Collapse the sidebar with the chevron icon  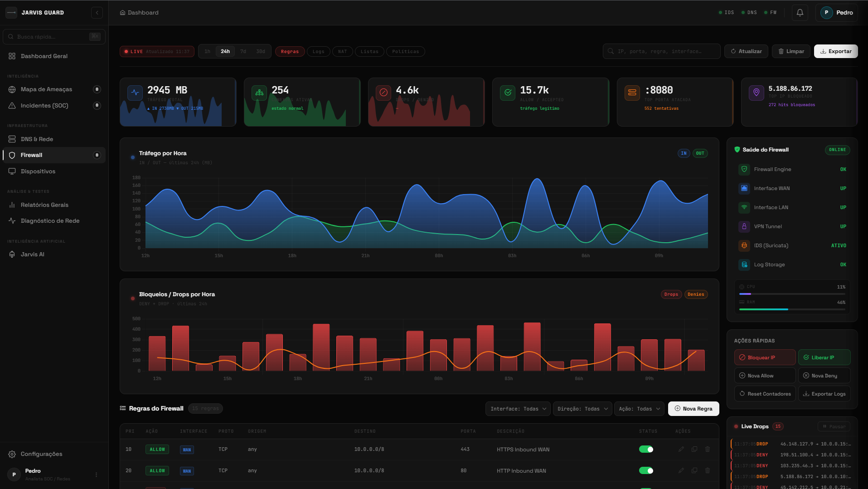pyautogui.click(x=97, y=13)
